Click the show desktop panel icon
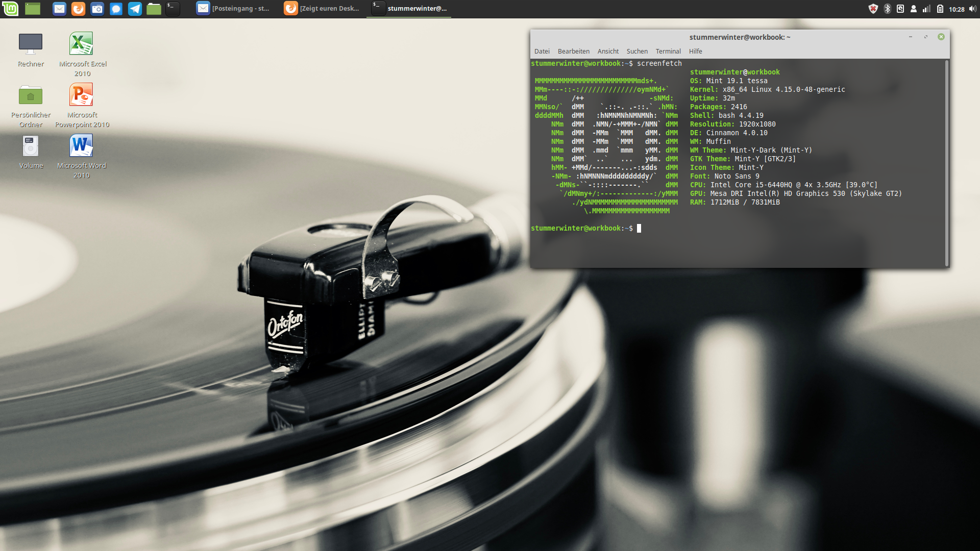 33,9
